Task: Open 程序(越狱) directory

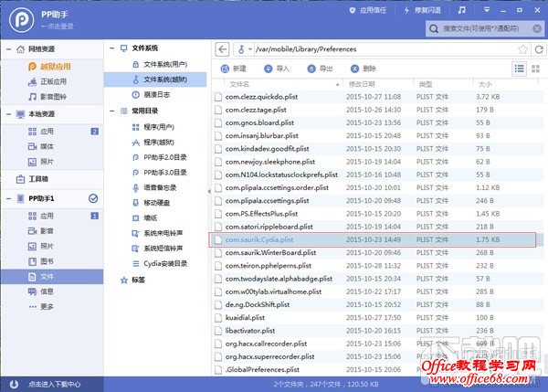Action: coord(155,143)
